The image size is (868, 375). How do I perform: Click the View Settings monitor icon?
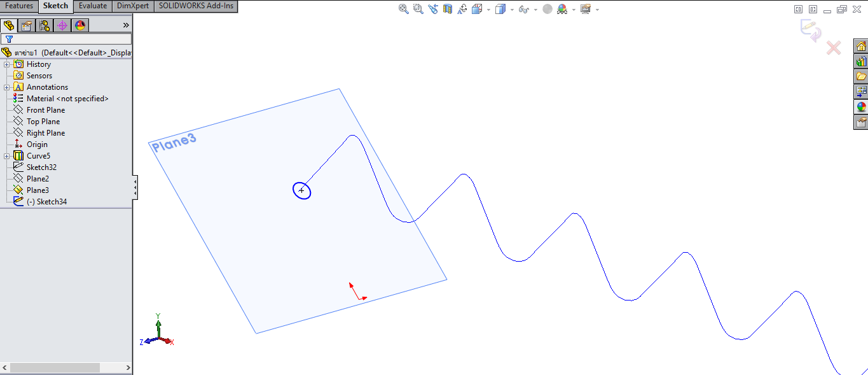586,9
